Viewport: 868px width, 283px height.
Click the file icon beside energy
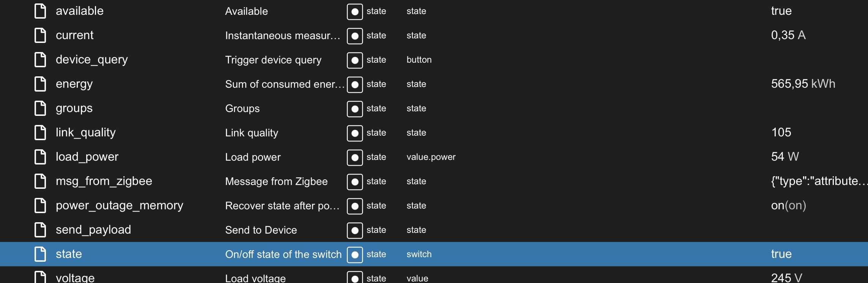[x=40, y=84]
